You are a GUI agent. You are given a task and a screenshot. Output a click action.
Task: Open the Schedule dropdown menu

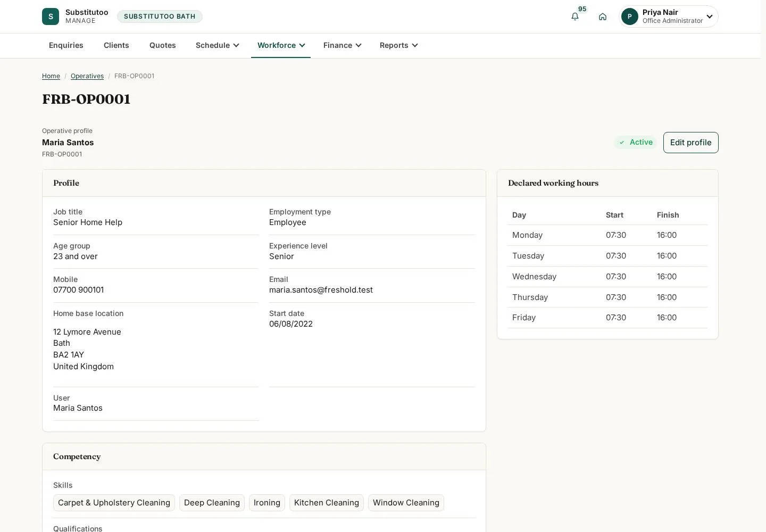[217, 45]
